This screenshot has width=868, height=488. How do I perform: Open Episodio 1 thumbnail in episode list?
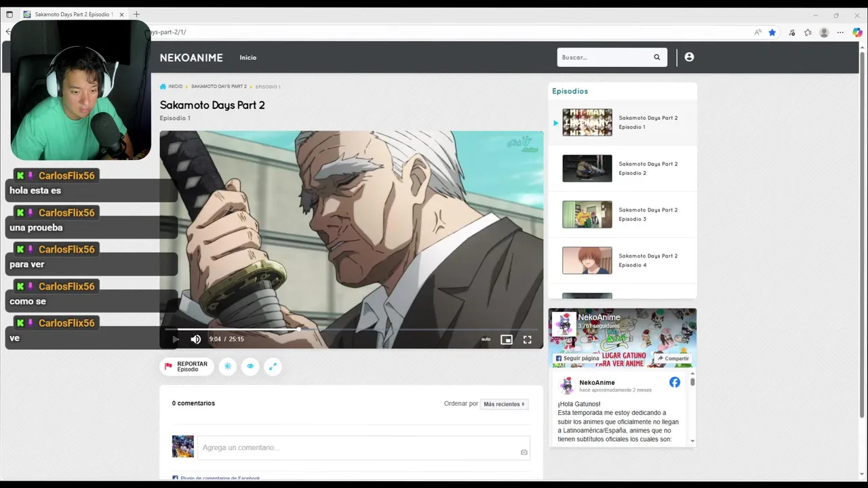587,123
